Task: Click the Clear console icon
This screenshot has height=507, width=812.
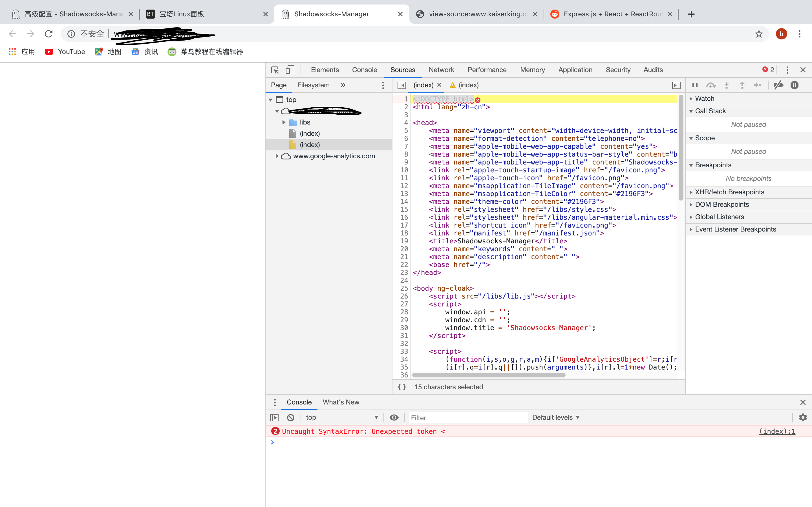Action: point(290,417)
